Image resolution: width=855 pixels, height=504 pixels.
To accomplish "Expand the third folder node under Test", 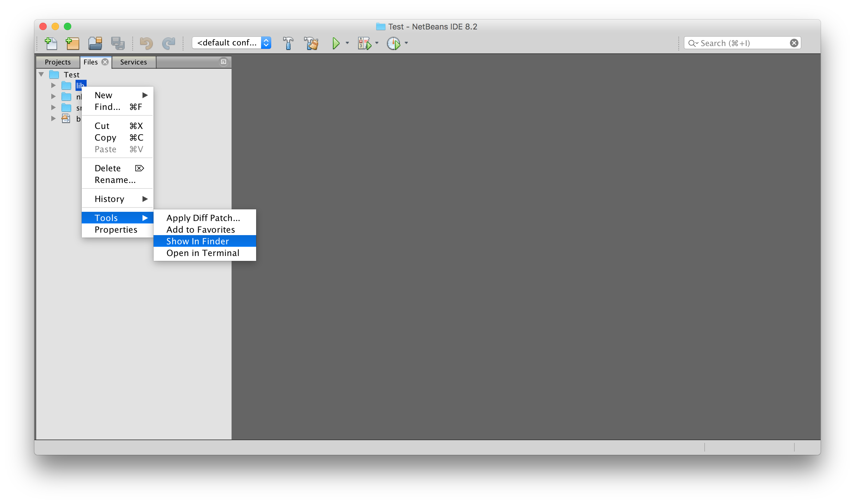I will (x=53, y=108).
